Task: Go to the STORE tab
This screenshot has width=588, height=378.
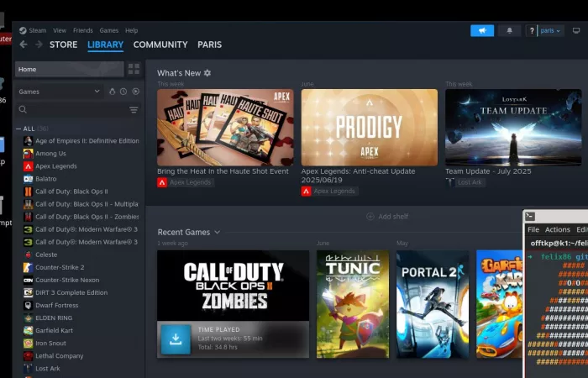Action: [x=63, y=45]
